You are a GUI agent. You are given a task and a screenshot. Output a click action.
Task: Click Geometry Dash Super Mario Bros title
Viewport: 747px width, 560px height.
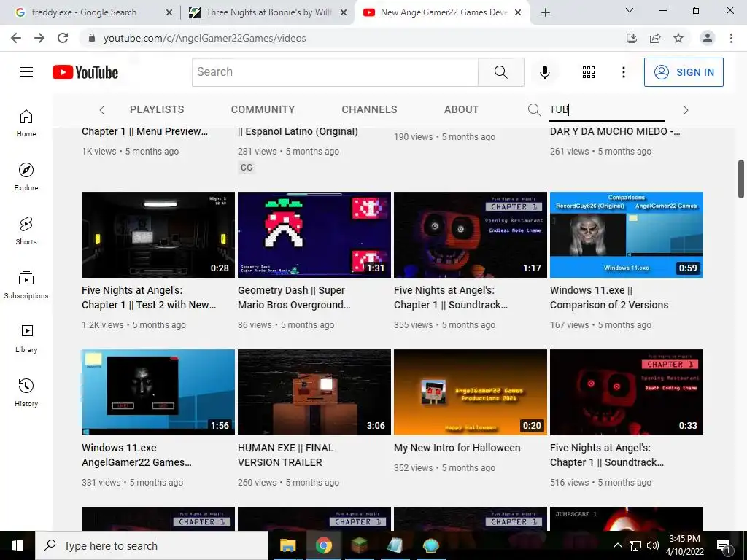[x=294, y=297]
